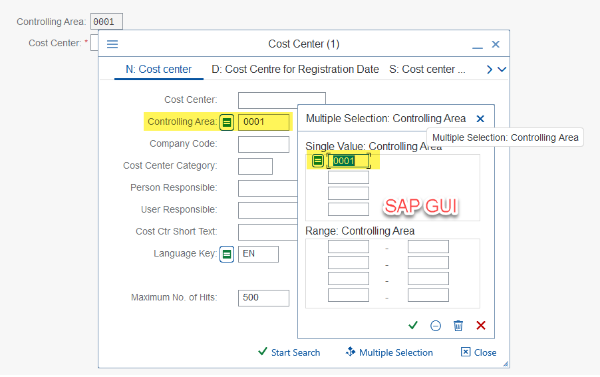
Task: Click the User Responsible input field
Action: coord(267,211)
